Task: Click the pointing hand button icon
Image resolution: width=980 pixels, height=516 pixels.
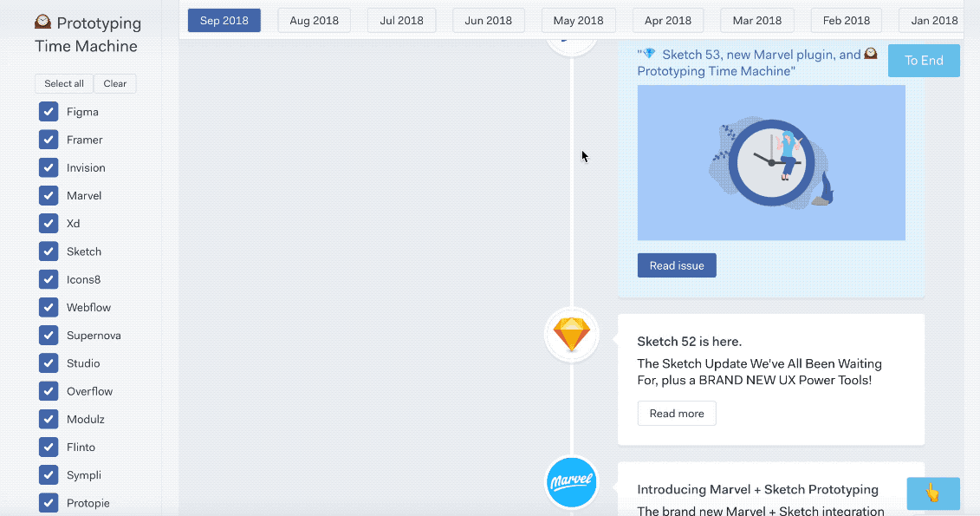Action: pos(933,493)
